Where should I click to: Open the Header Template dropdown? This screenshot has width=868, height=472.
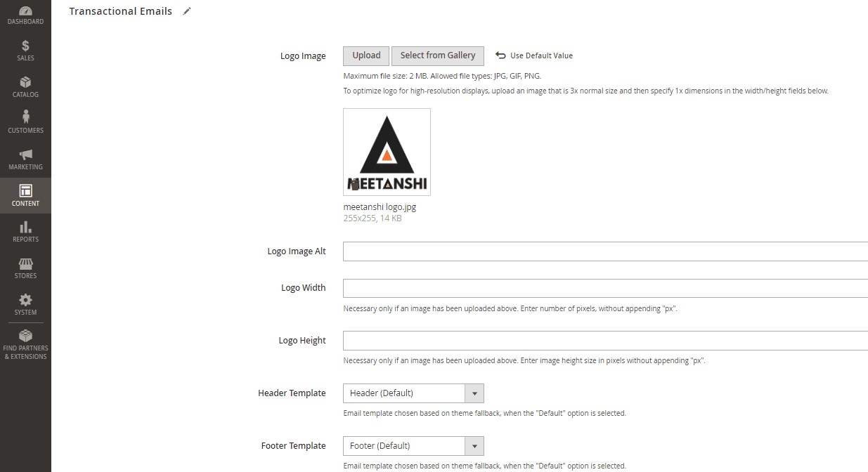[x=413, y=393]
